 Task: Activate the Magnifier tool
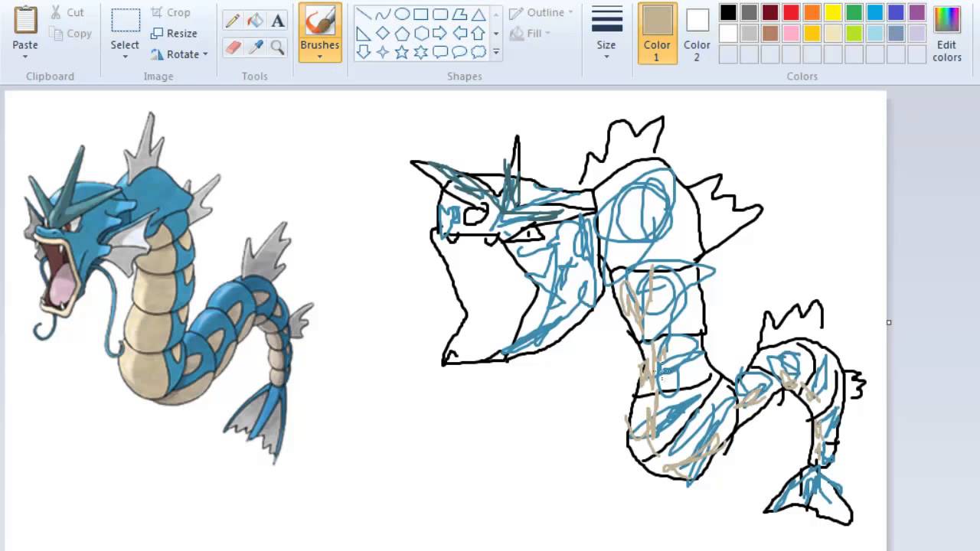tap(277, 47)
